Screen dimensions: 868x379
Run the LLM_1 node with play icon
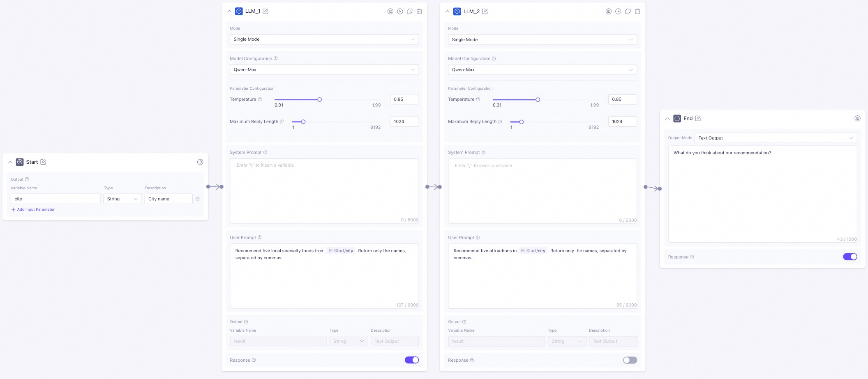400,12
